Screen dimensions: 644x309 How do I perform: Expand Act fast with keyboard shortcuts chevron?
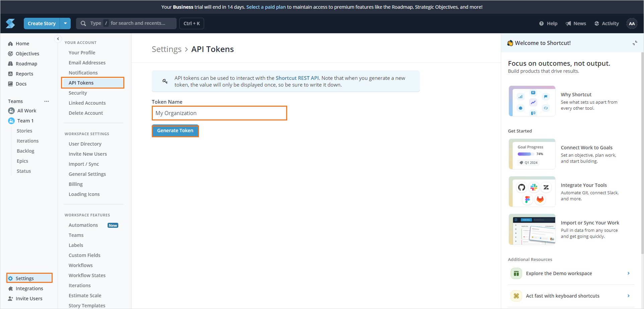point(629,296)
